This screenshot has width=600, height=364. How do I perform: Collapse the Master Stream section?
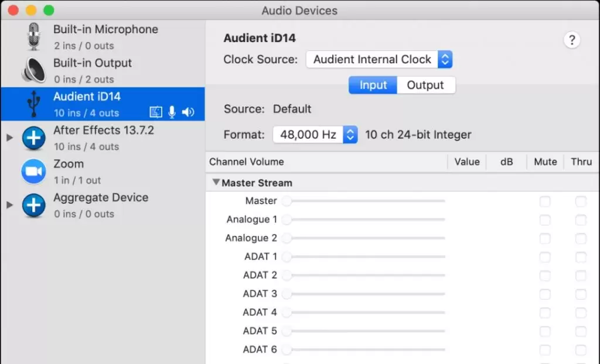(216, 183)
